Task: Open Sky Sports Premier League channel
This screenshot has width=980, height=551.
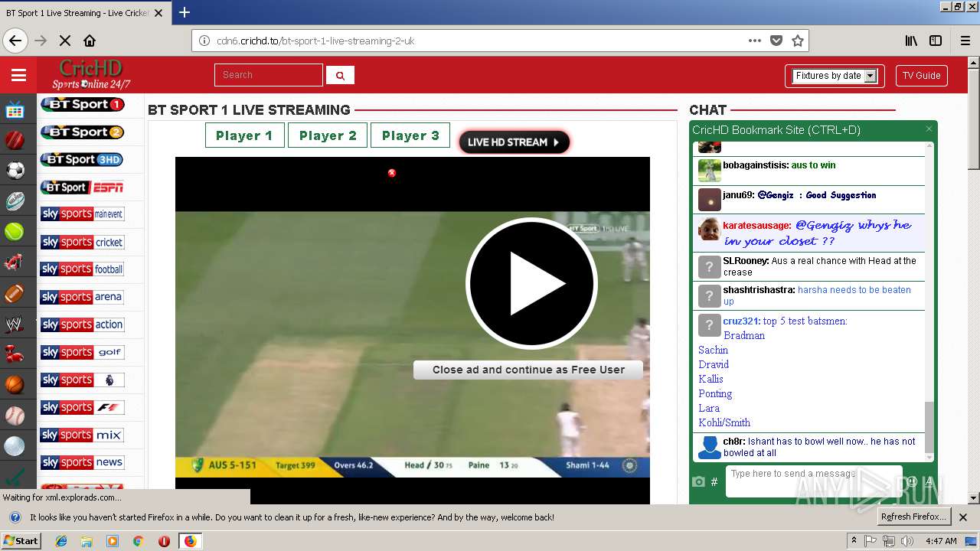Action: (83, 380)
